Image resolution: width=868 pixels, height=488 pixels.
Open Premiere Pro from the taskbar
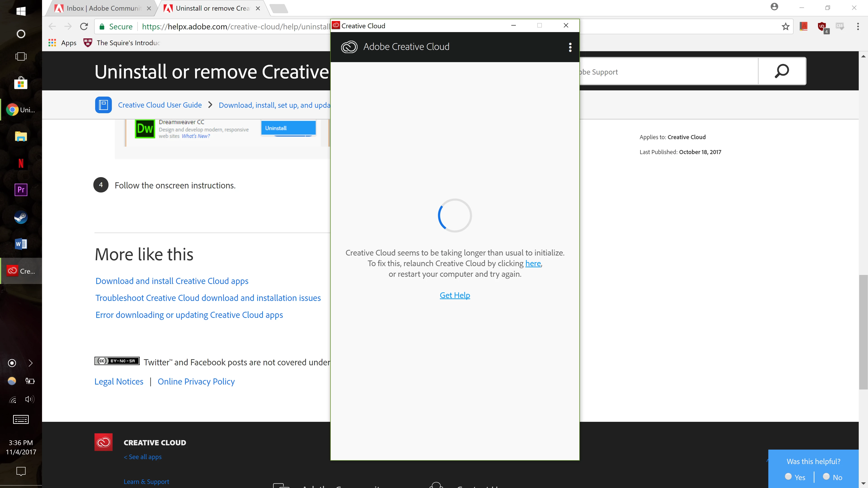pos(21,190)
